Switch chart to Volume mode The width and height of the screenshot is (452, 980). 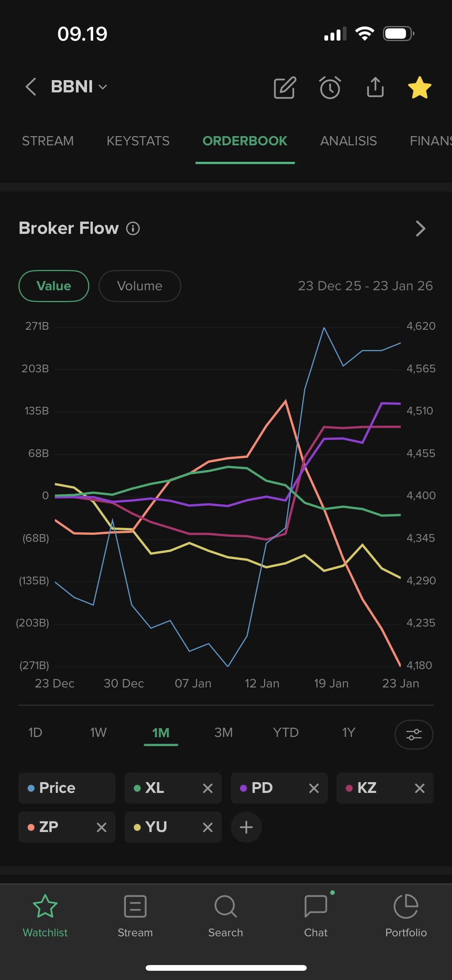click(x=140, y=286)
